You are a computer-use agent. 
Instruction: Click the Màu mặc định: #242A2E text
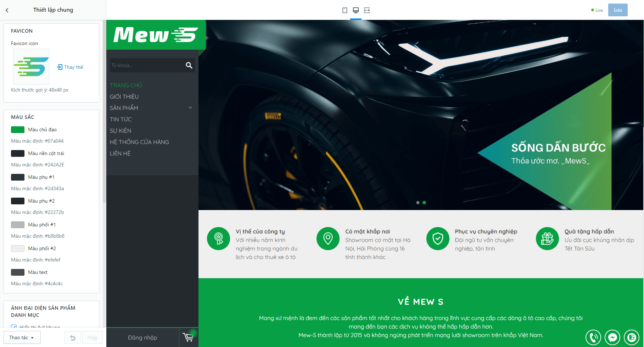pos(38,165)
